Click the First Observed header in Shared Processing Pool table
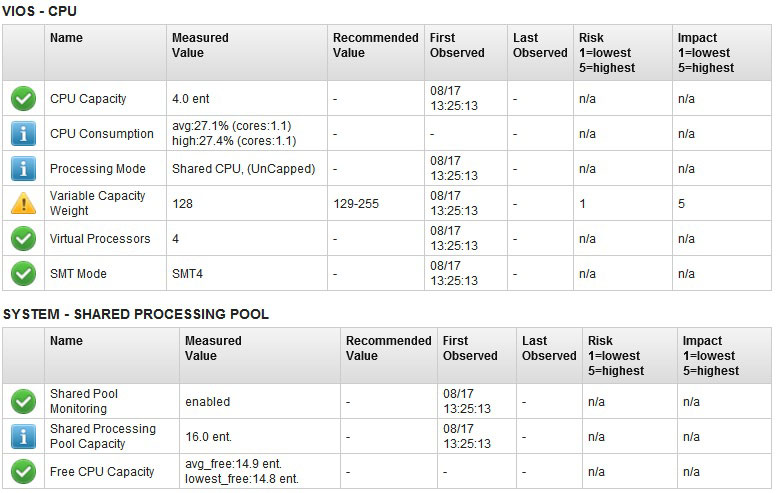 pos(470,348)
